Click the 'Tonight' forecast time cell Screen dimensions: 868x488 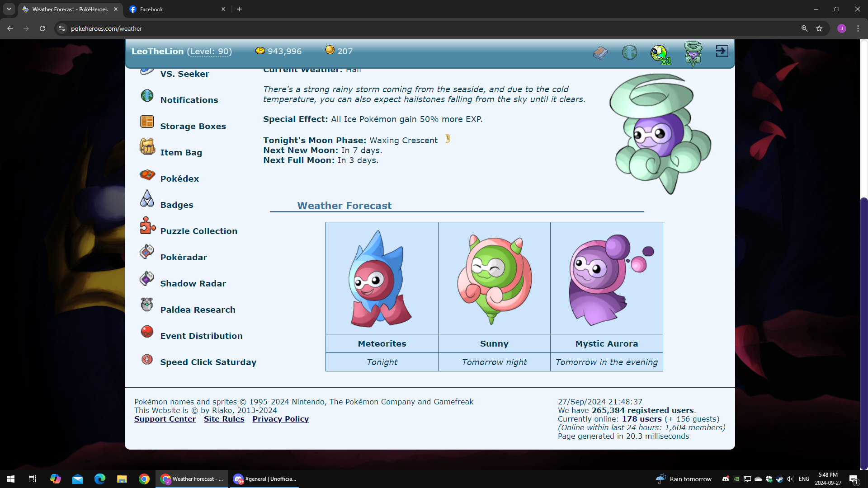(382, 362)
